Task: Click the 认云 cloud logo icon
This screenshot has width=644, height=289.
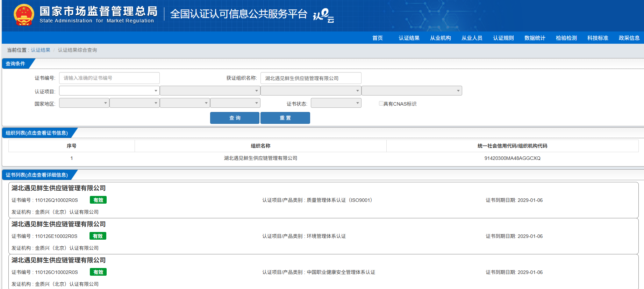Action: click(323, 15)
